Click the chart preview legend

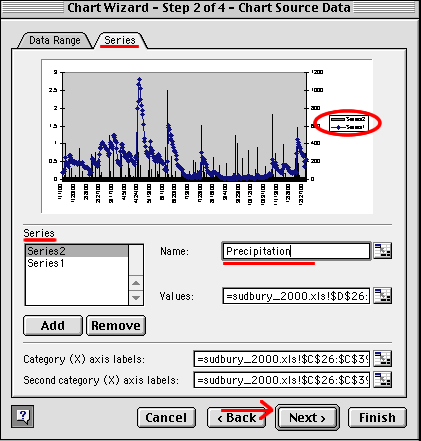point(349,123)
